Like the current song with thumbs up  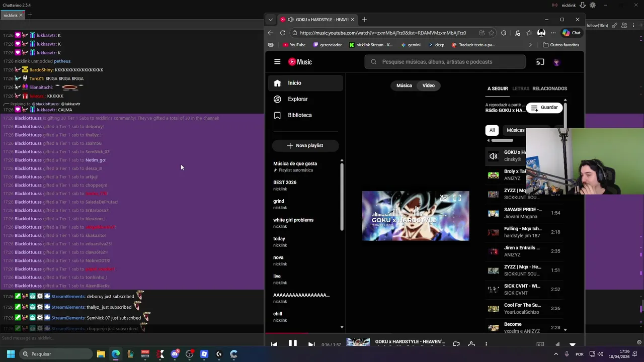[x=471, y=344]
